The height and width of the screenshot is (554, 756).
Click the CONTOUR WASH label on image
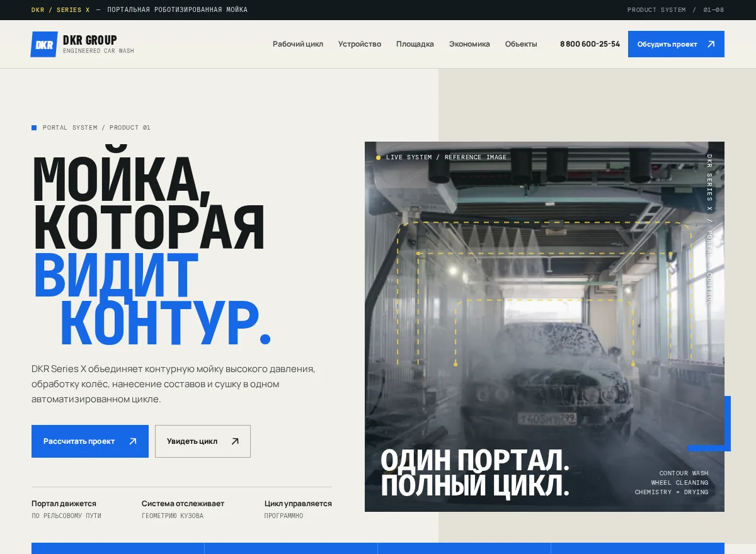pyautogui.click(x=684, y=473)
